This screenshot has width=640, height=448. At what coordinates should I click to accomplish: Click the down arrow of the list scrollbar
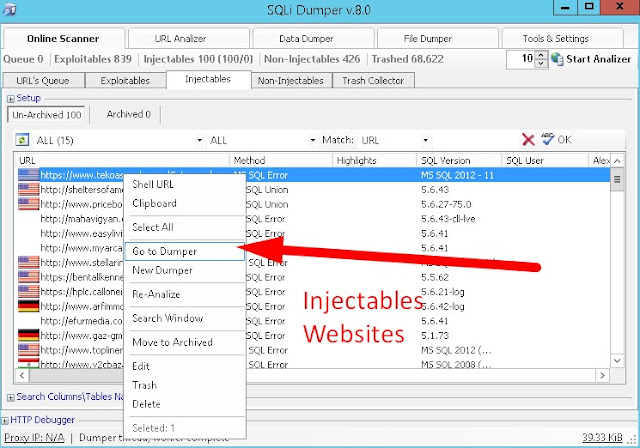617,361
